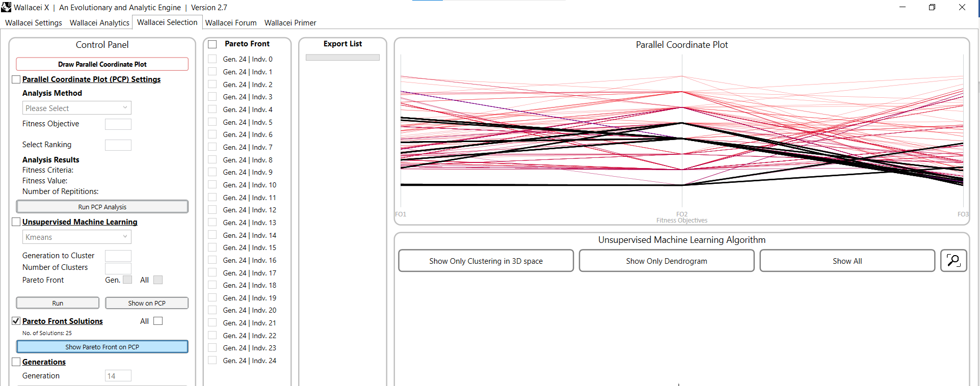
Task: Select Gen. 24 | Indv. 22 text
Action: coord(250,336)
